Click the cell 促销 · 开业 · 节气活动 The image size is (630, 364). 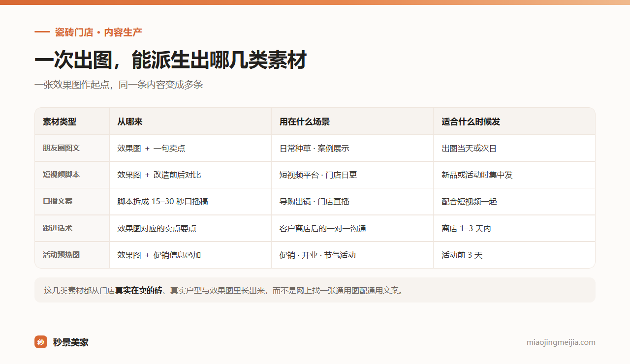pos(352,255)
